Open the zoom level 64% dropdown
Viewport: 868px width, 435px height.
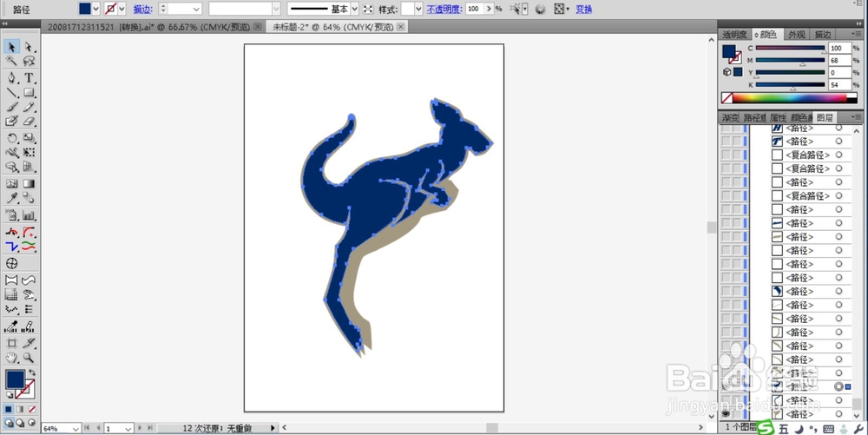point(76,428)
